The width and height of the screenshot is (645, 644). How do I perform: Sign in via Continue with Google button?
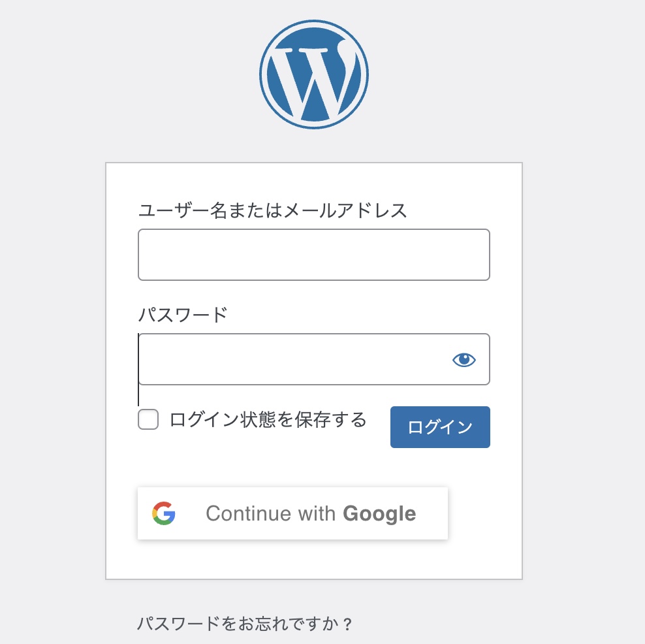pyautogui.click(x=292, y=513)
